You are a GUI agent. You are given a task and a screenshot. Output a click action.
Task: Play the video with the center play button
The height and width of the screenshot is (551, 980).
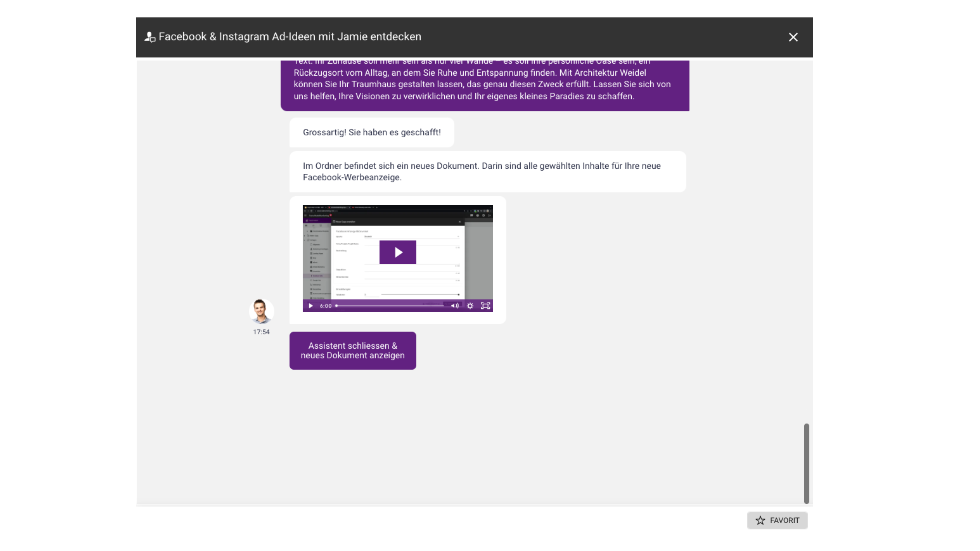398,252
